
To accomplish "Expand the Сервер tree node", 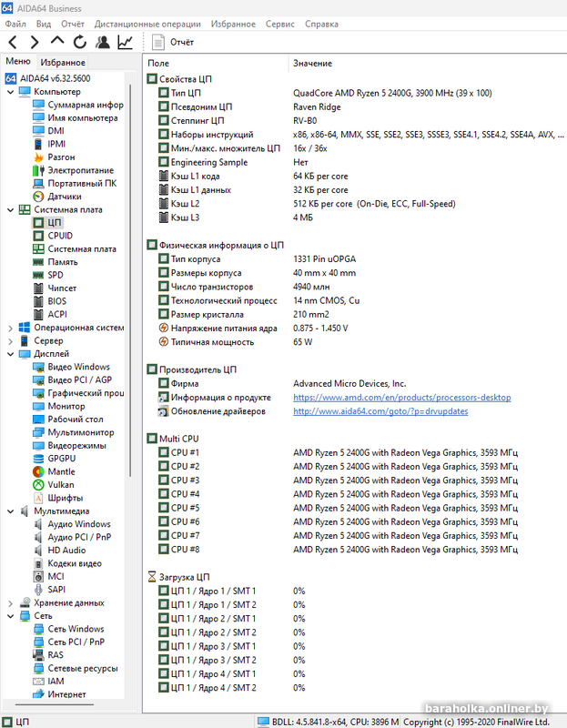I will (10, 340).
